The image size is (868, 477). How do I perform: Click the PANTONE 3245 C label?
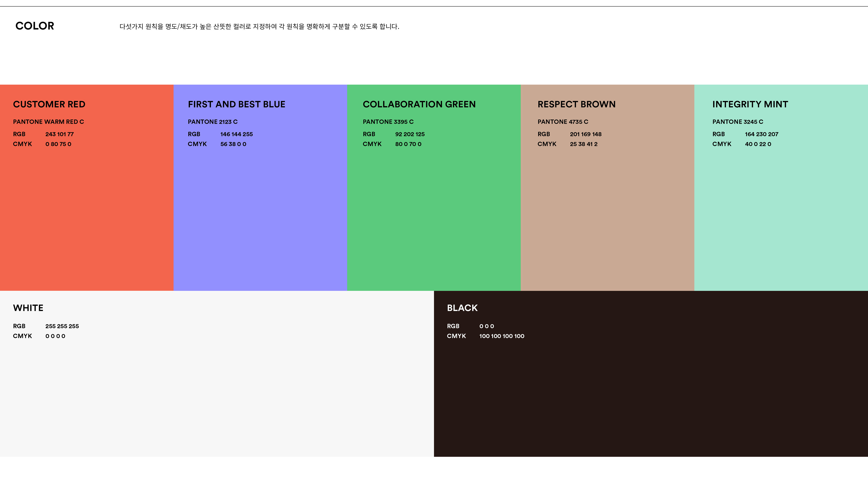738,122
